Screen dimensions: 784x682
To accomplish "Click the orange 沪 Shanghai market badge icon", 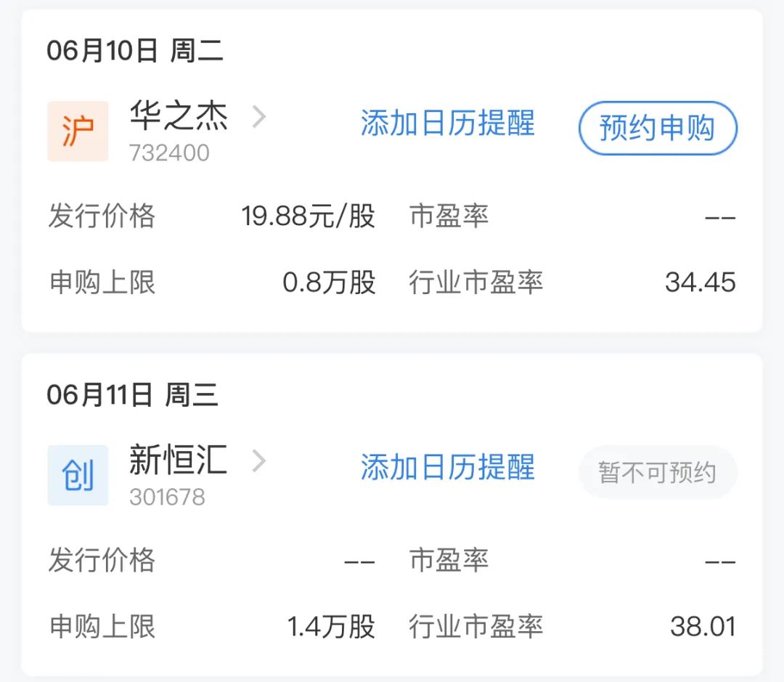I will 78,131.
